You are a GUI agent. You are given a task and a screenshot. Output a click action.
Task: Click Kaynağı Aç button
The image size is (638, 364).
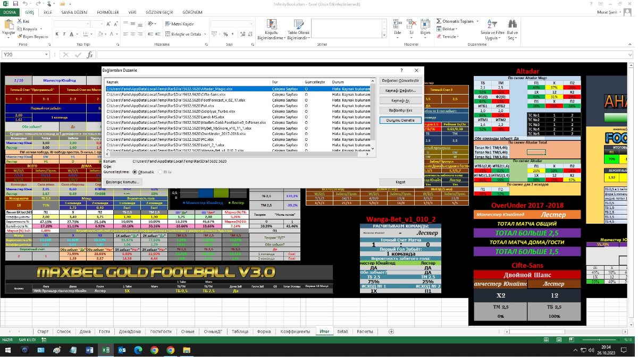pos(400,100)
